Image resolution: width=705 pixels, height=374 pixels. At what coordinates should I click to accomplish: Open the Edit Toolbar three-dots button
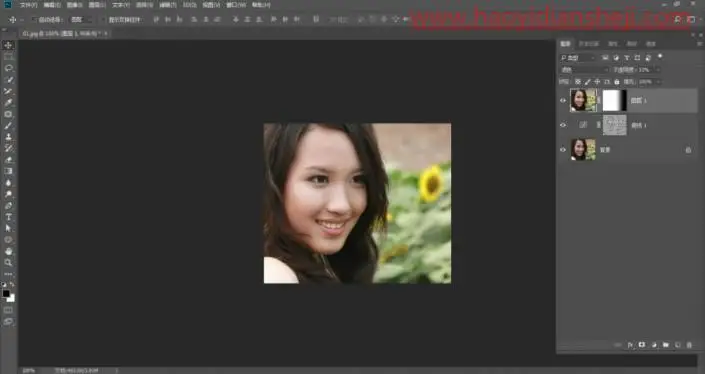[x=8, y=274]
